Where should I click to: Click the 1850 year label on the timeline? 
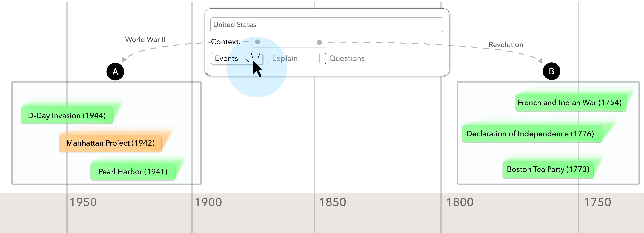coord(332,202)
